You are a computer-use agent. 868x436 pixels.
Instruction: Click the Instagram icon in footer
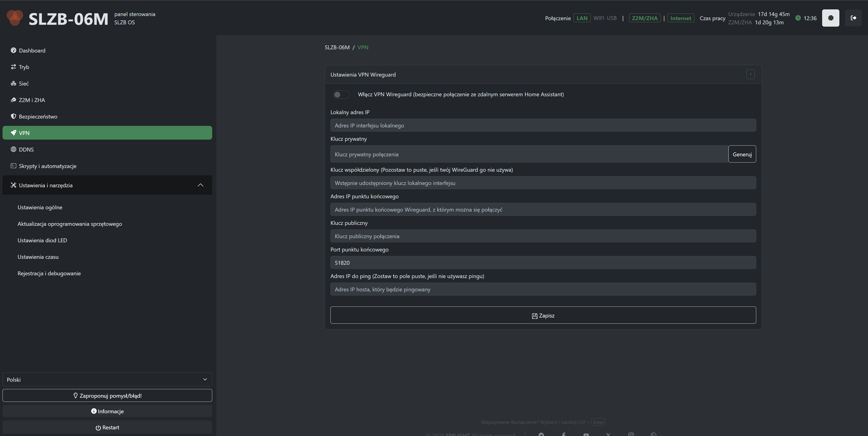tap(631, 434)
